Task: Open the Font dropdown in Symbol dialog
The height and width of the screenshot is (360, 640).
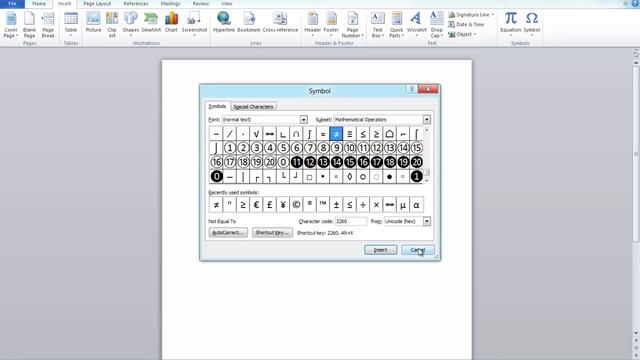Action: coord(304,120)
